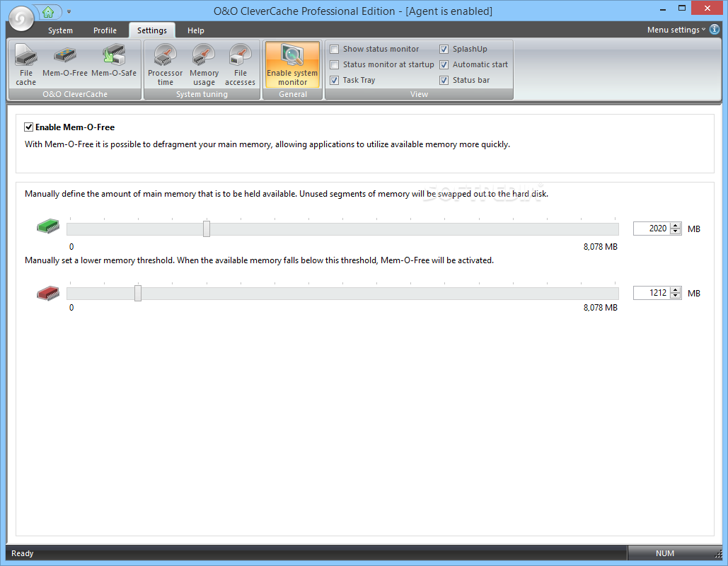Screen dimensions: 728x566
Task: Expand the quick access toolbar dropdown arrow
Action: point(69,11)
